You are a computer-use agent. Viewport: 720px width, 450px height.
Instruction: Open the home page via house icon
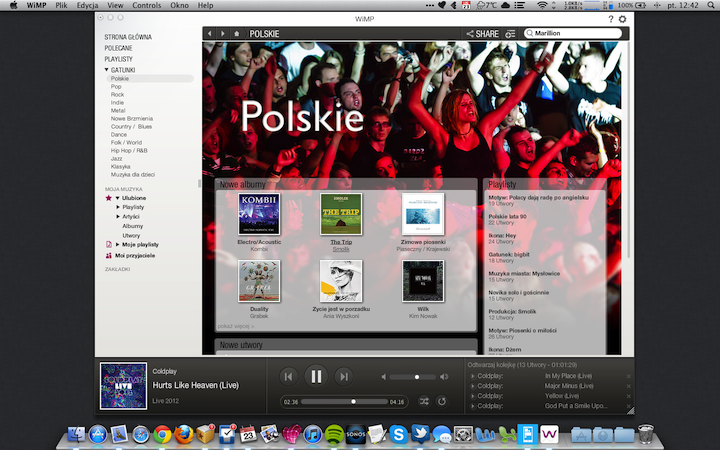(x=236, y=34)
